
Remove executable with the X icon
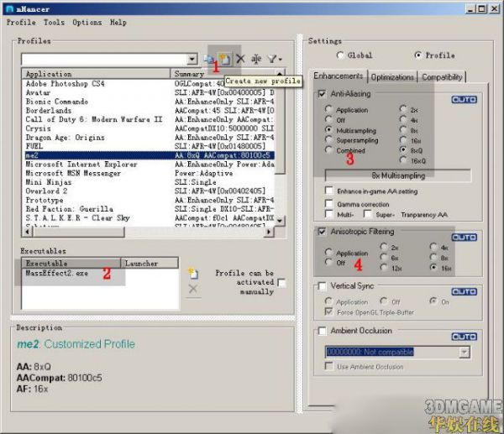[x=193, y=289]
